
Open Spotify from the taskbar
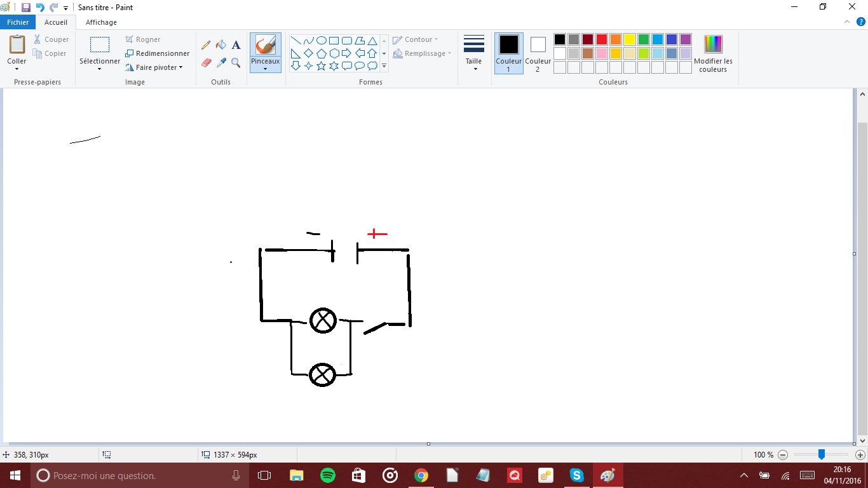point(327,475)
